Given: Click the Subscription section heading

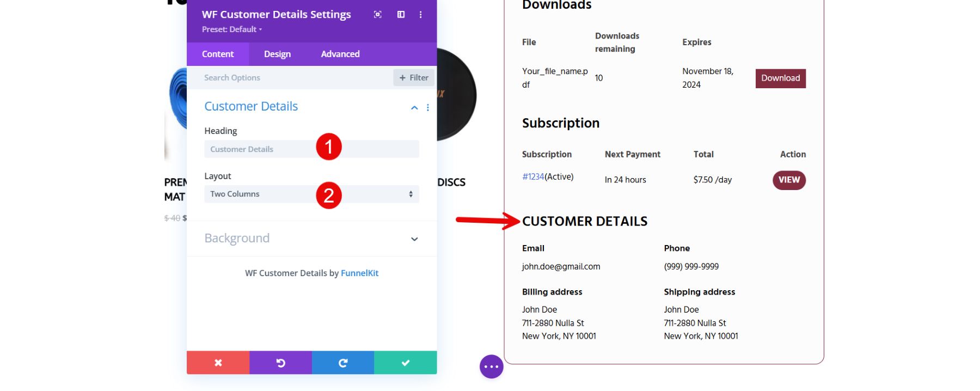Looking at the screenshot, I should [x=561, y=124].
